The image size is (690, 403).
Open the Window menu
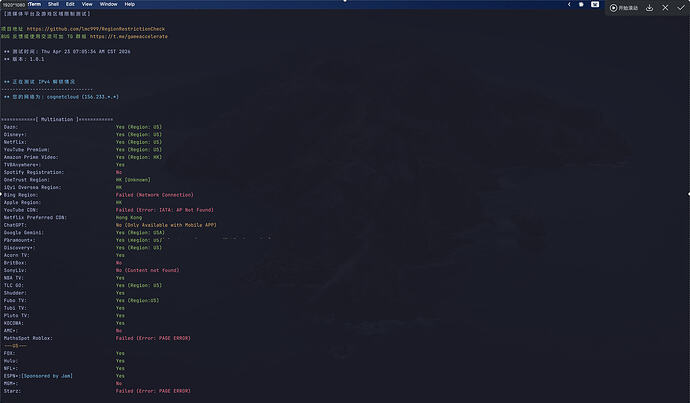pyautogui.click(x=108, y=4)
